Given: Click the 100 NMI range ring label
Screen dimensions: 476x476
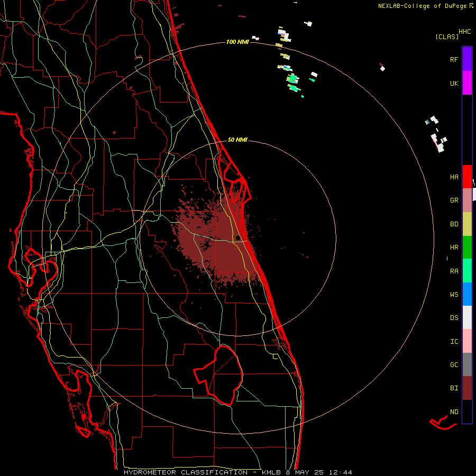Looking at the screenshot, I should pos(237,42).
